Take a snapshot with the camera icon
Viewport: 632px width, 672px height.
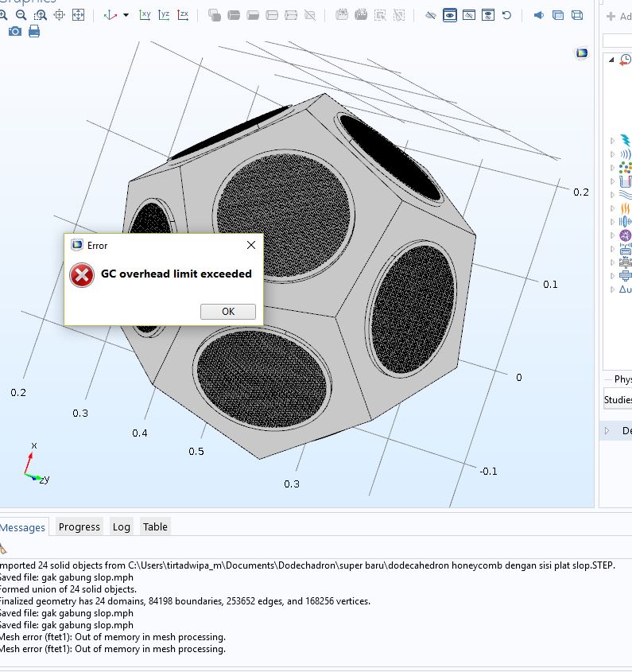pos(15,31)
